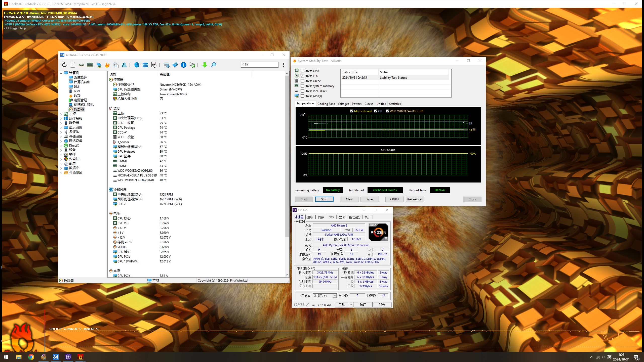Click the green download arrow icon

[x=205, y=65]
